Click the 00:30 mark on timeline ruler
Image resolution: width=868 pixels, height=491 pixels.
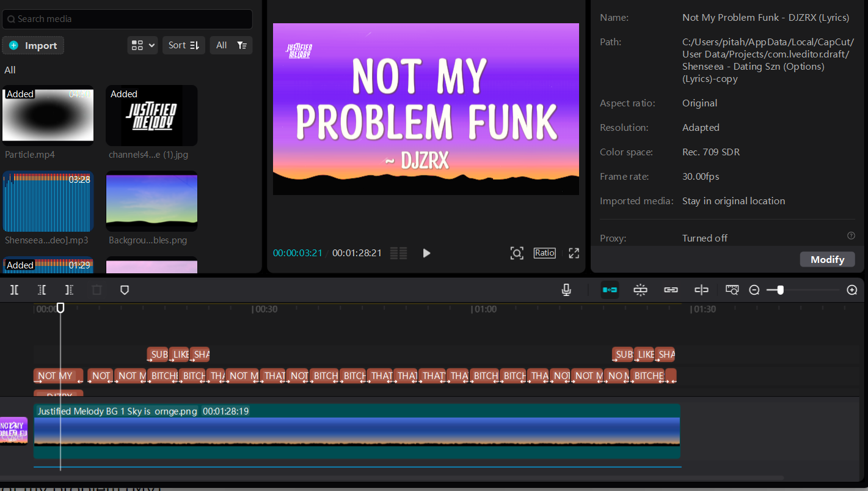tap(266, 309)
